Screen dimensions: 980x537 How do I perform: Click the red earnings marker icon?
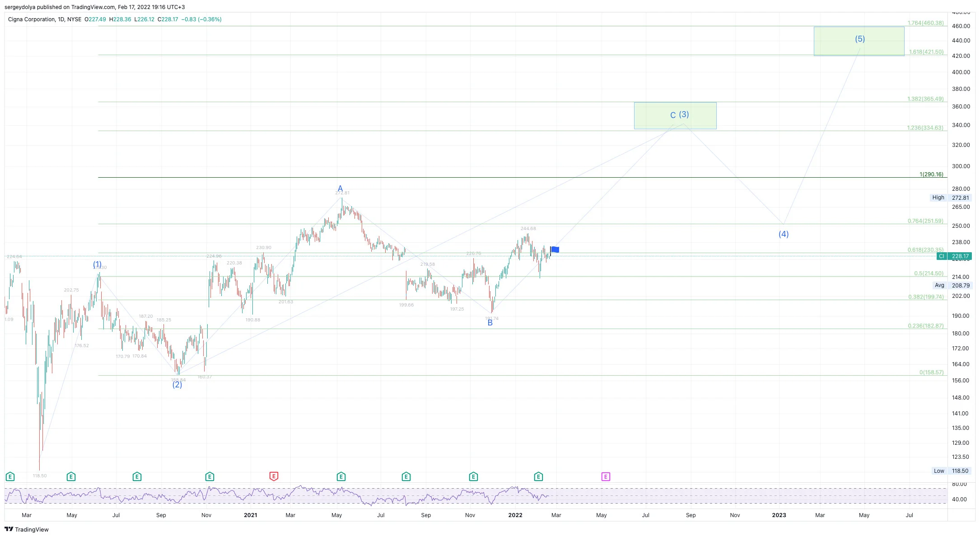click(274, 476)
